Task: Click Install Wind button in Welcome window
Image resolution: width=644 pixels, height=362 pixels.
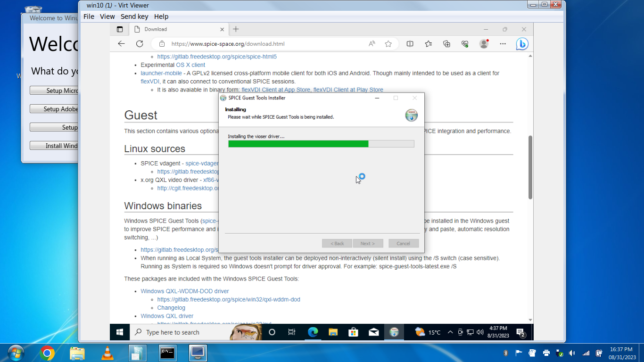Action: [55, 146]
